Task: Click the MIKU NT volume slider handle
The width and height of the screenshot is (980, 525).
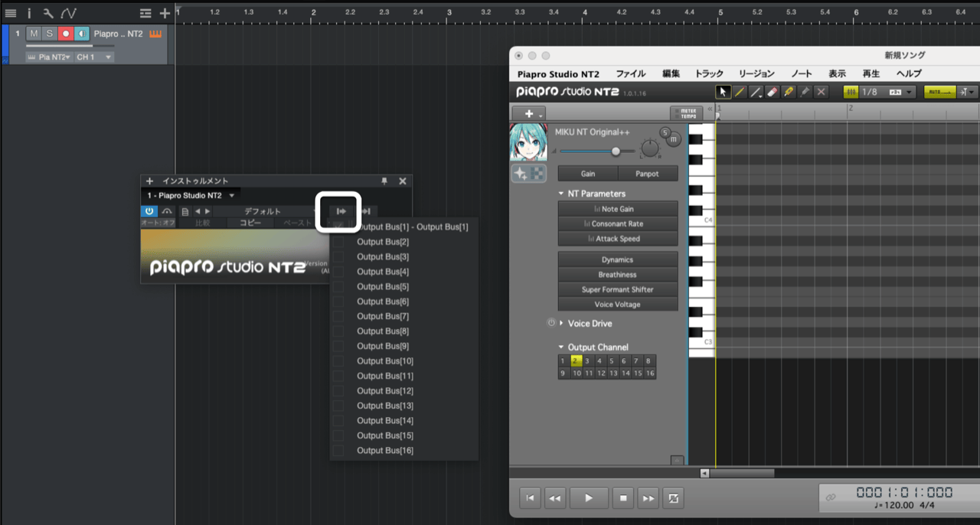Action: (x=616, y=152)
